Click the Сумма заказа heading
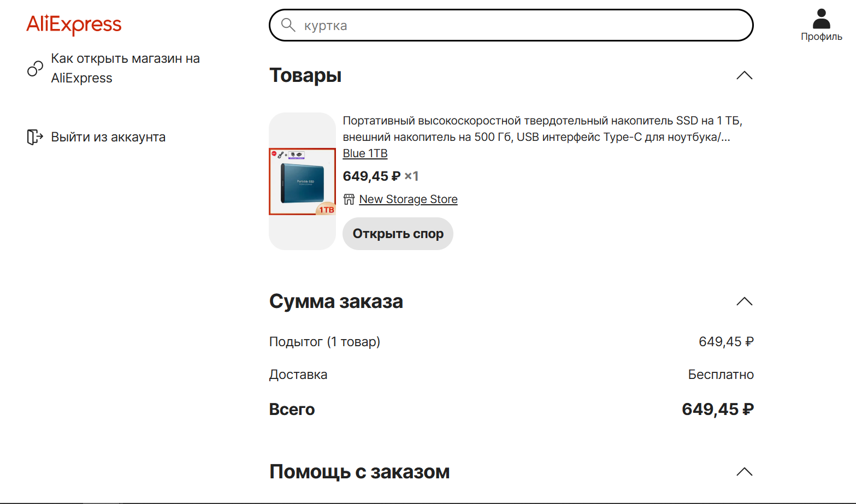 (336, 301)
